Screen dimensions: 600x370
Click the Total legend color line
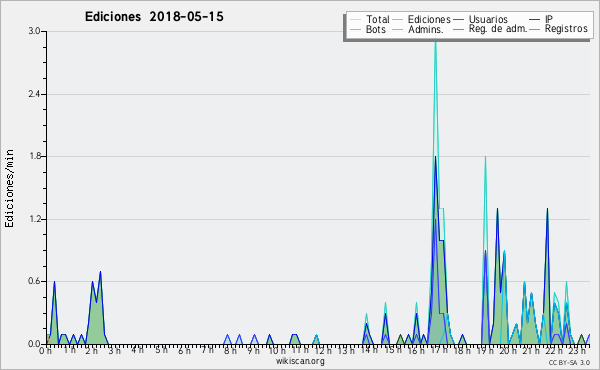[x=355, y=20]
